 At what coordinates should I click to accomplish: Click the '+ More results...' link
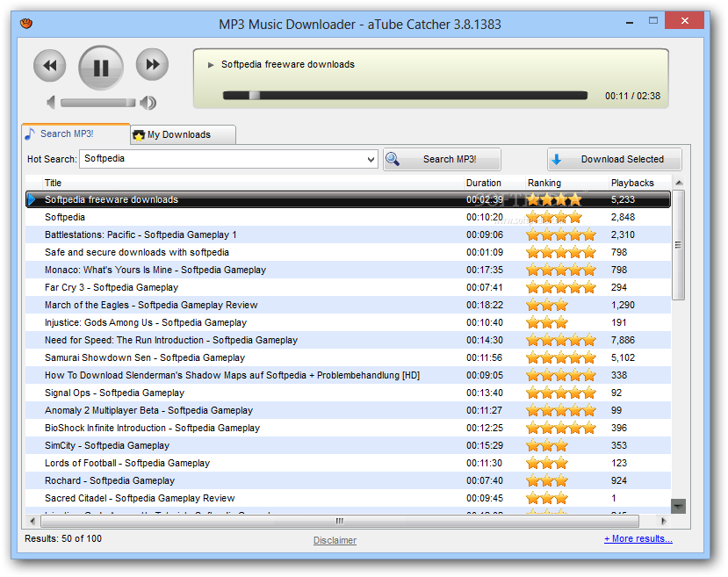point(638,539)
